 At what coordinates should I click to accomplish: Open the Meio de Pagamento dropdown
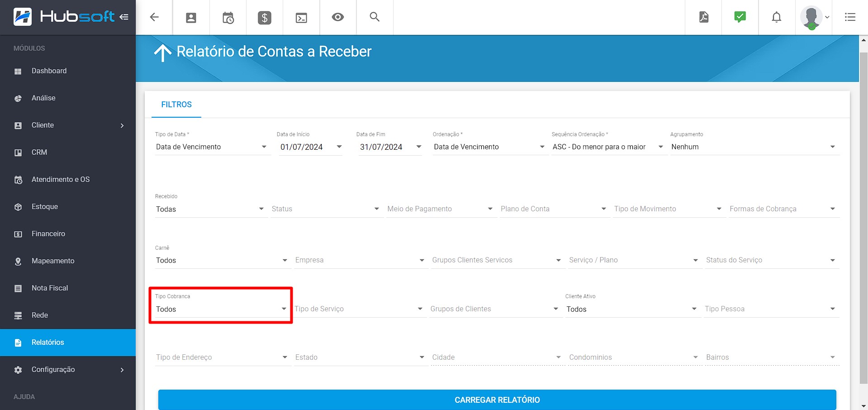coord(441,209)
